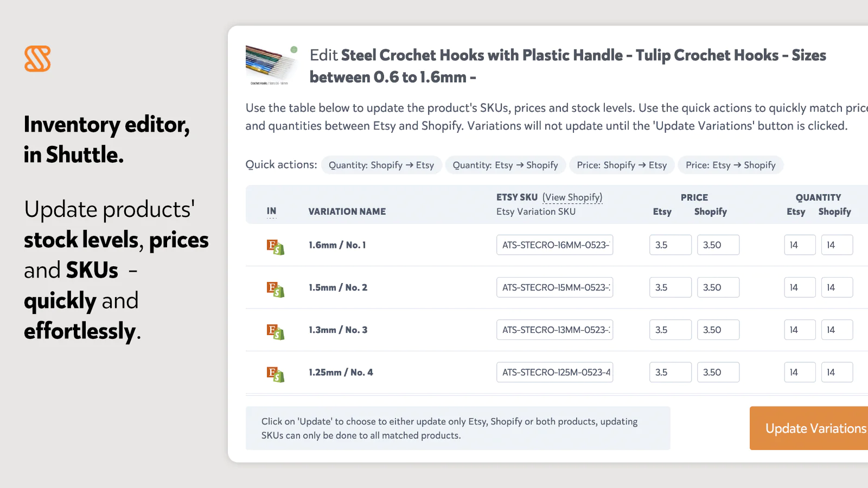This screenshot has height=488, width=868.
Task: Click the Etsy/Shopify icon for 1.6mm / No. 1
Action: pyautogui.click(x=275, y=247)
